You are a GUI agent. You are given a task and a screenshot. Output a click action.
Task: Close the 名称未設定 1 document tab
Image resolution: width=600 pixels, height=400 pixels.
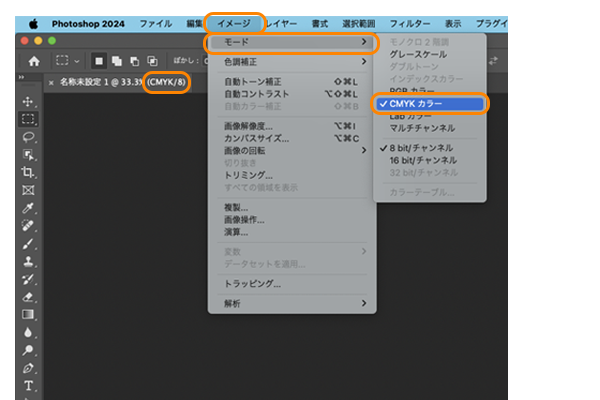[51, 83]
